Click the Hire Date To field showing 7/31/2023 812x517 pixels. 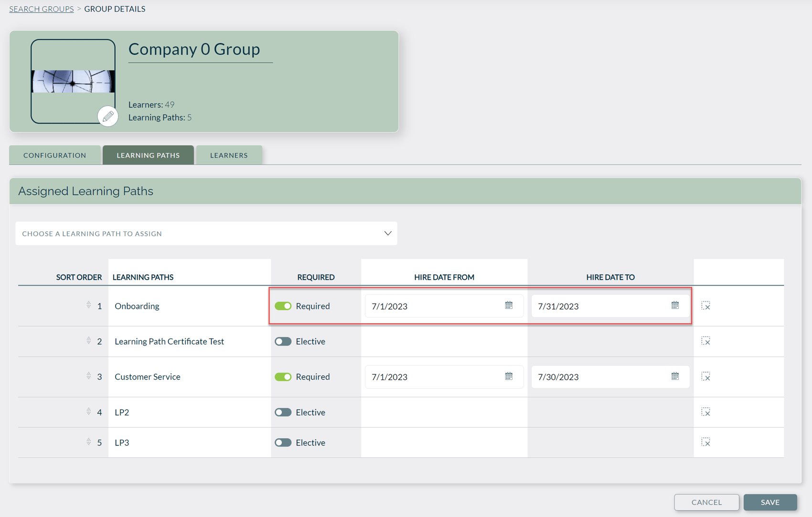pyautogui.click(x=610, y=306)
